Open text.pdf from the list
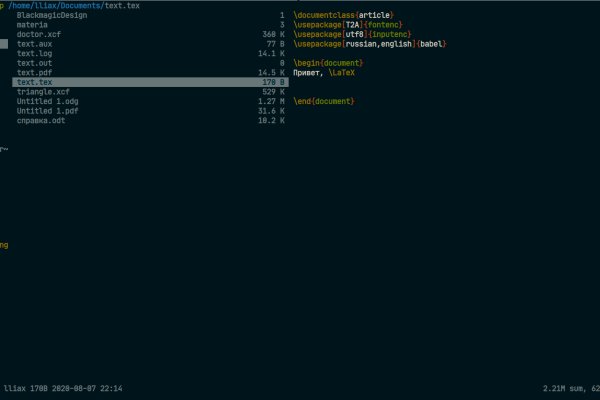The width and height of the screenshot is (600, 400). coord(34,73)
